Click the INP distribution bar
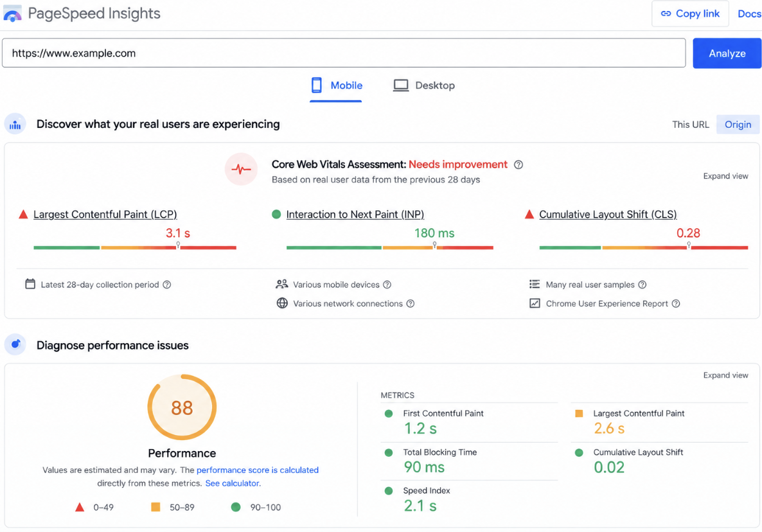This screenshot has width=762, height=532. (390, 247)
